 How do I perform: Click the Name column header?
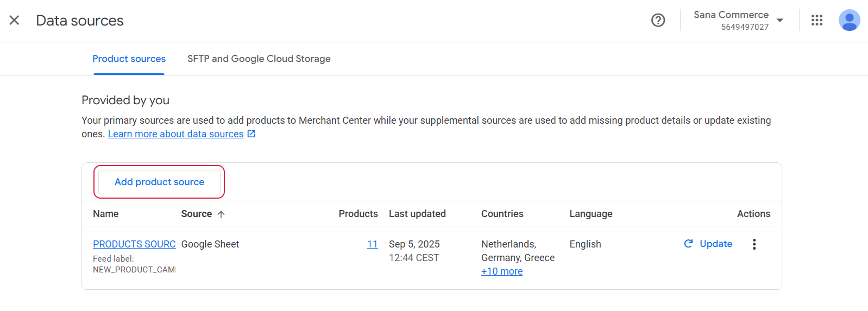click(106, 214)
